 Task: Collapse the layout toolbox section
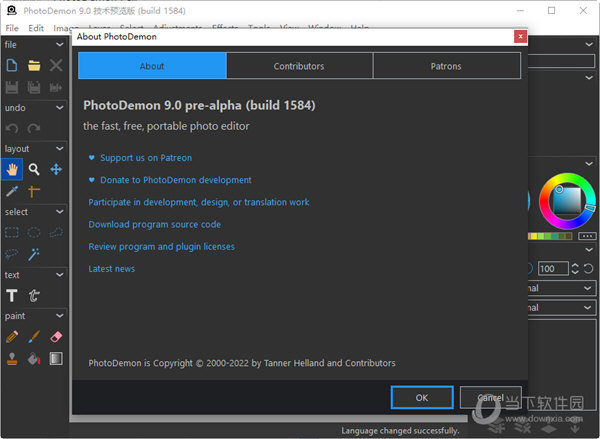60,149
